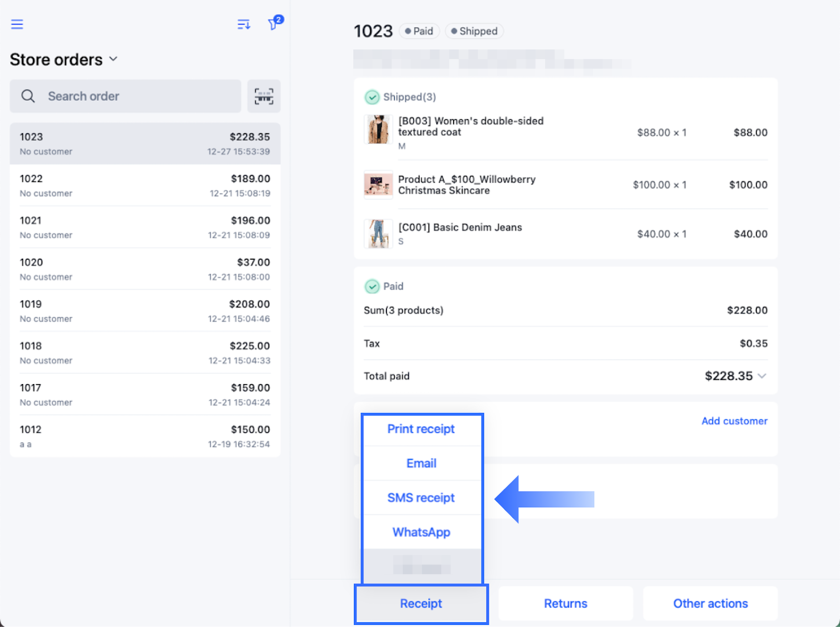Viewport: 840px width, 627px height.
Task: Click the $150.00 amount of order 1012
Action: click(250, 430)
